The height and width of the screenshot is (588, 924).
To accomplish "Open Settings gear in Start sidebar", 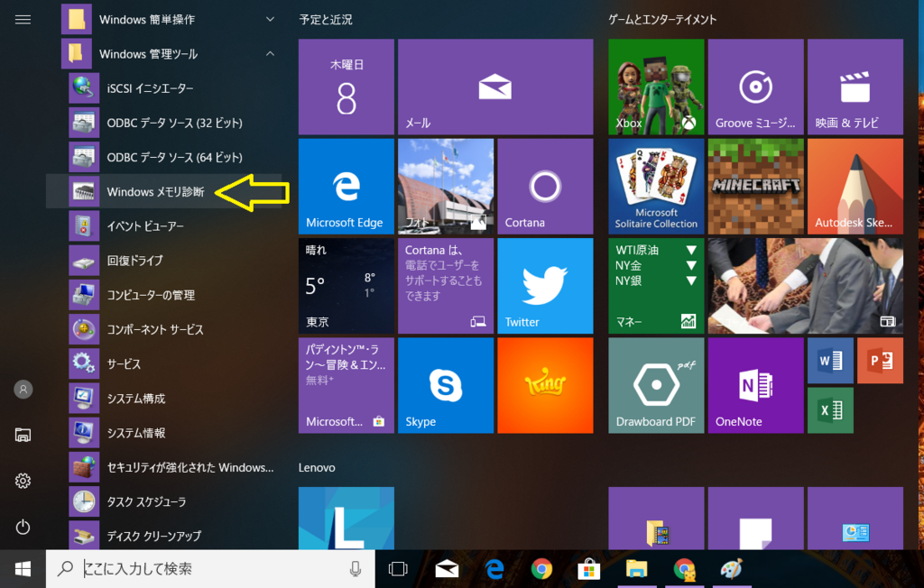I will coord(23,481).
